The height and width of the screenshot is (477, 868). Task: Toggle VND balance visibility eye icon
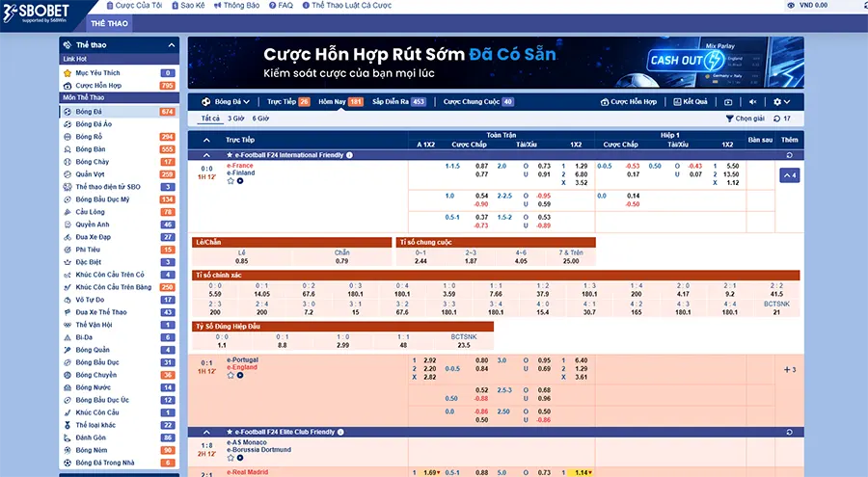pyautogui.click(x=791, y=6)
